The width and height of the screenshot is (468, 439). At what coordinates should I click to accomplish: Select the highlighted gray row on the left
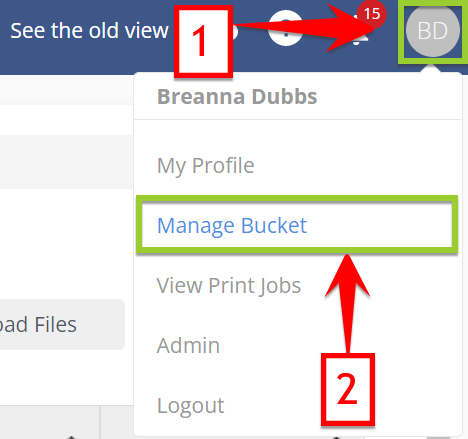(x=67, y=162)
